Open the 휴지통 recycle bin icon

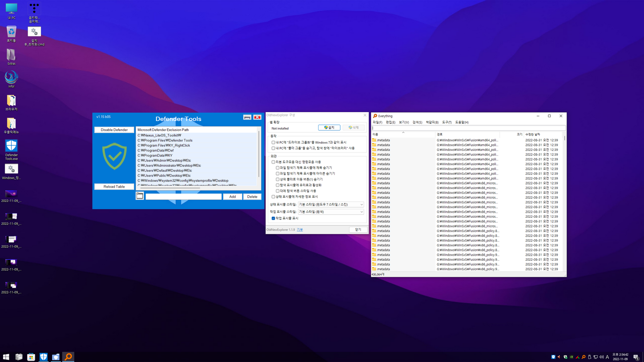[x=11, y=34]
